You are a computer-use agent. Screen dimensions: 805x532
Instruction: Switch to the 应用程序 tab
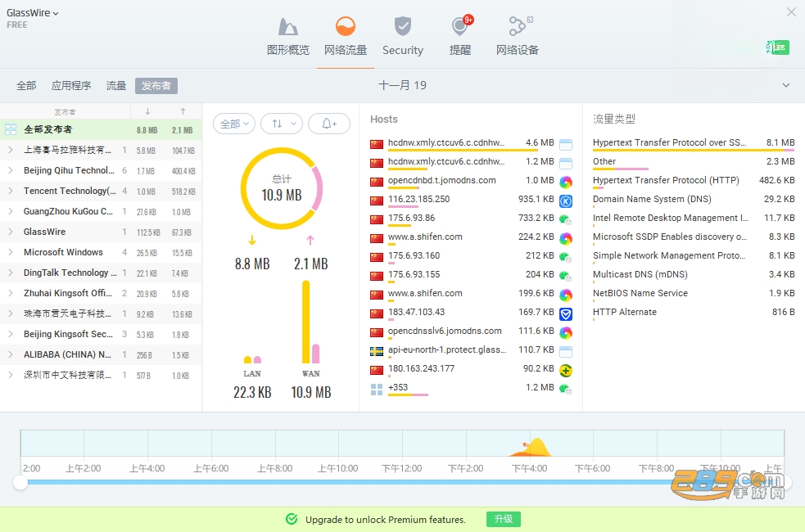pos(71,86)
